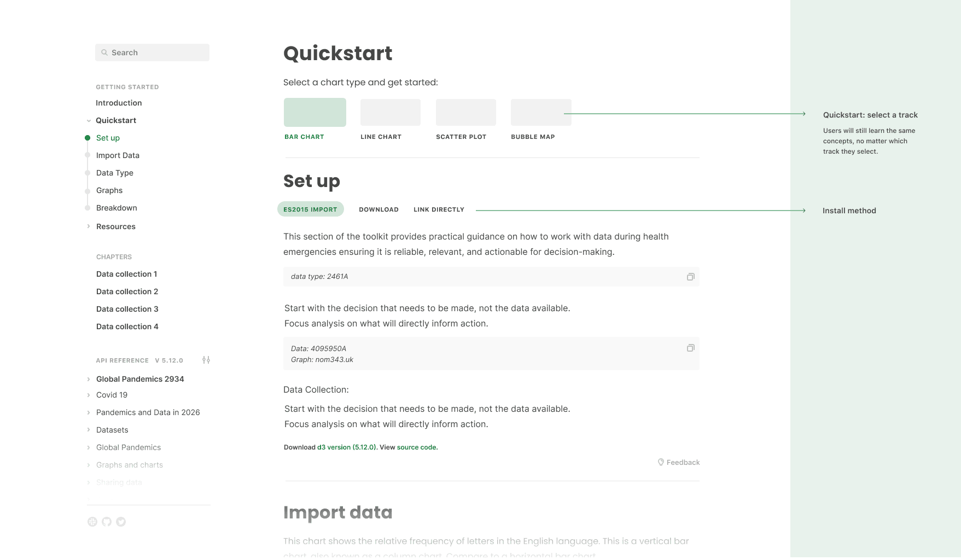Image resolution: width=961 pixels, height=560 pixels.
Task: Collapse the Quickstart section in sidebar
Action: [x=89, y=121]
